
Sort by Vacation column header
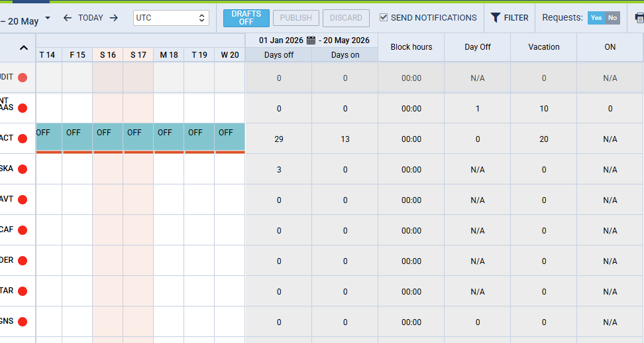click(x=544, y=47)
